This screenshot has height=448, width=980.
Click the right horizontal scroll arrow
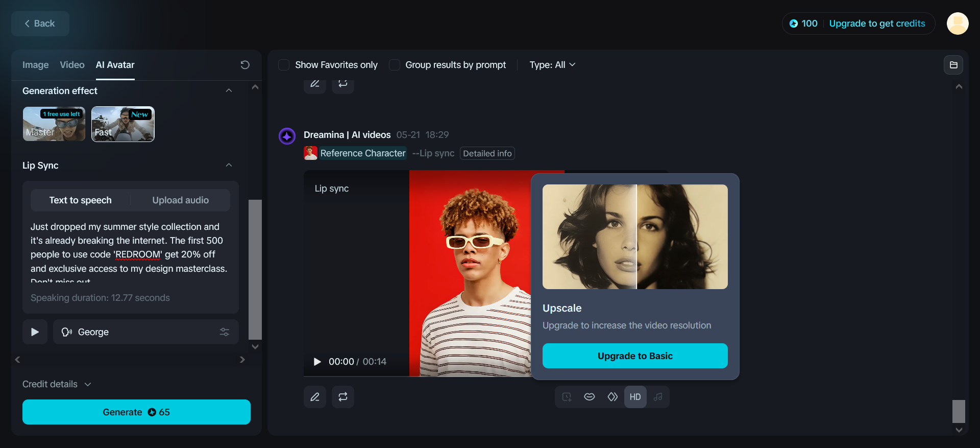tap(242, 360)
